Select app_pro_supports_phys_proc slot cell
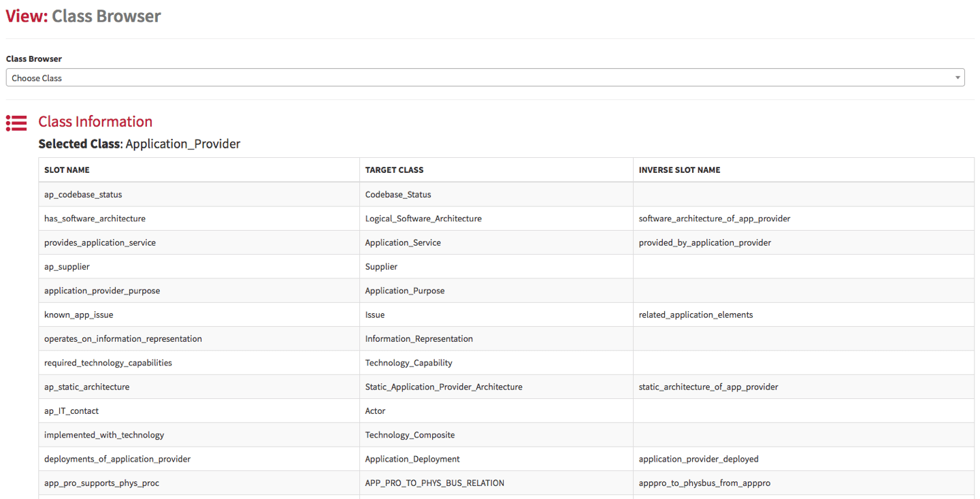980x499 pixels. (x=199, y=483)
